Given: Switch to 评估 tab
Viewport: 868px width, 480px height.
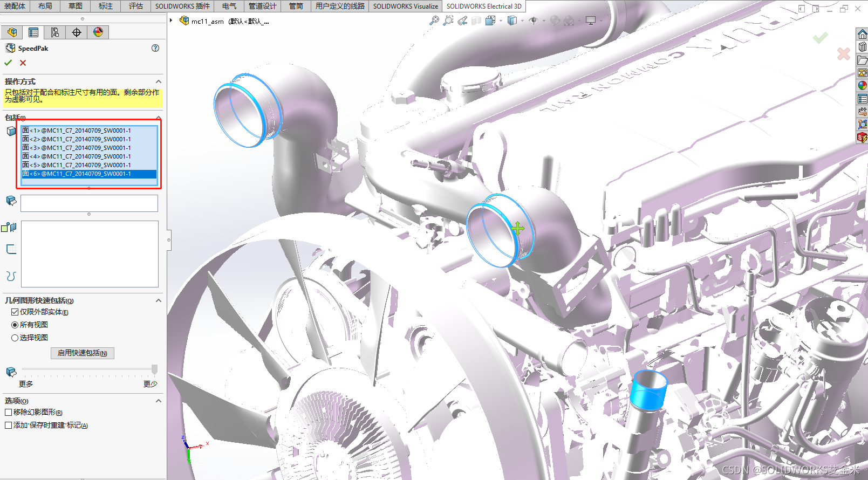Looking at the screenshot, I should pos(136,6).
